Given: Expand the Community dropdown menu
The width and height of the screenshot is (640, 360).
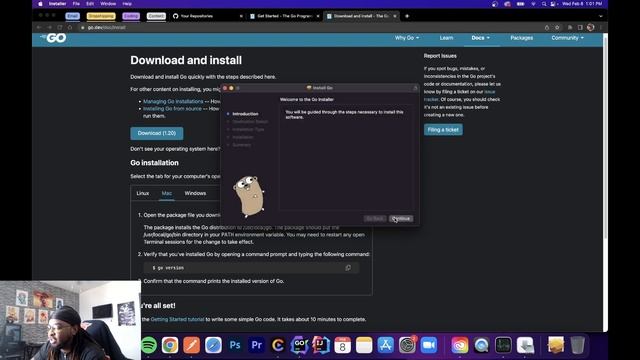Looking at the screenshot, I should coord(567,38).
